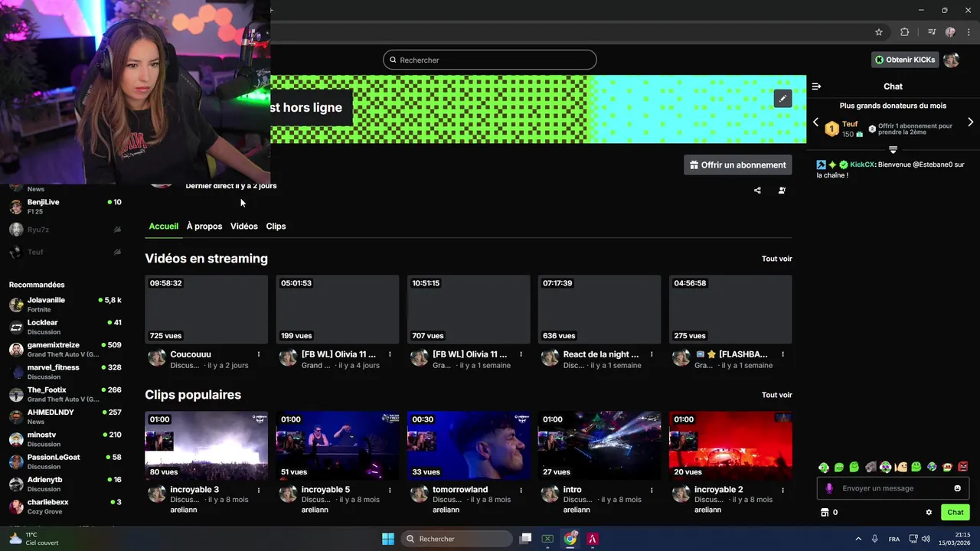This screenshot has width=980, height=551.
Task: Open the Coucouuu video thumbnail
Action: [207, 309]
